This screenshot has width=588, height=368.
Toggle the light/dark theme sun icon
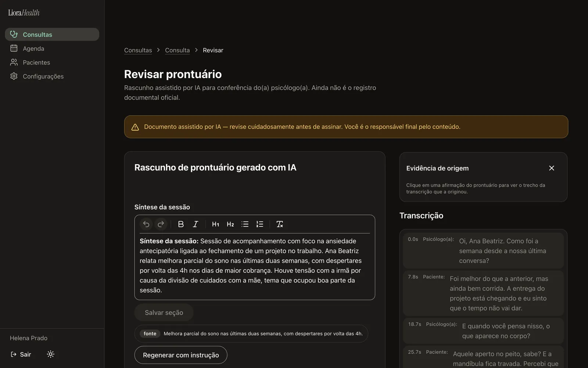[51, 354]
